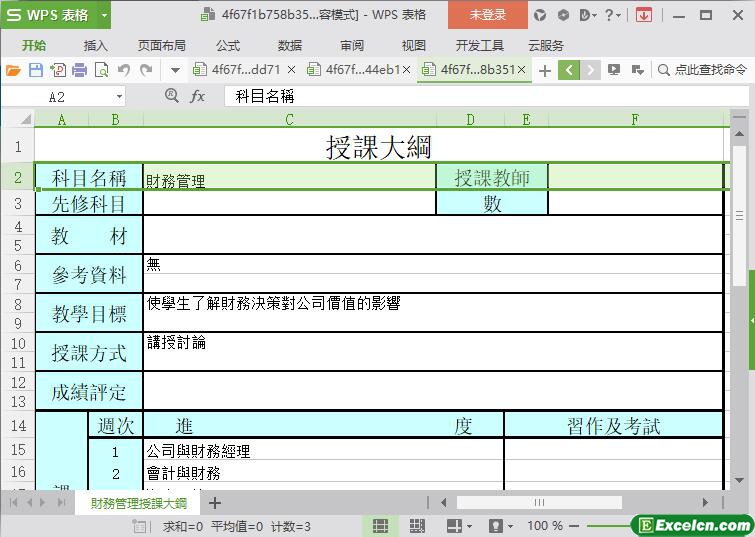Screen dimensions: 755x537
Task: Click the Undo arrow icon
Action: coord(124,70)
